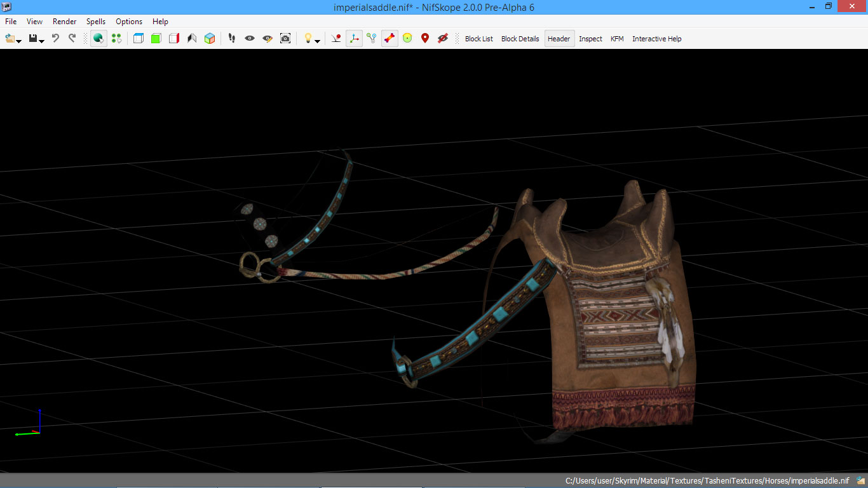Show the Block List panel

tap(478, 39)
